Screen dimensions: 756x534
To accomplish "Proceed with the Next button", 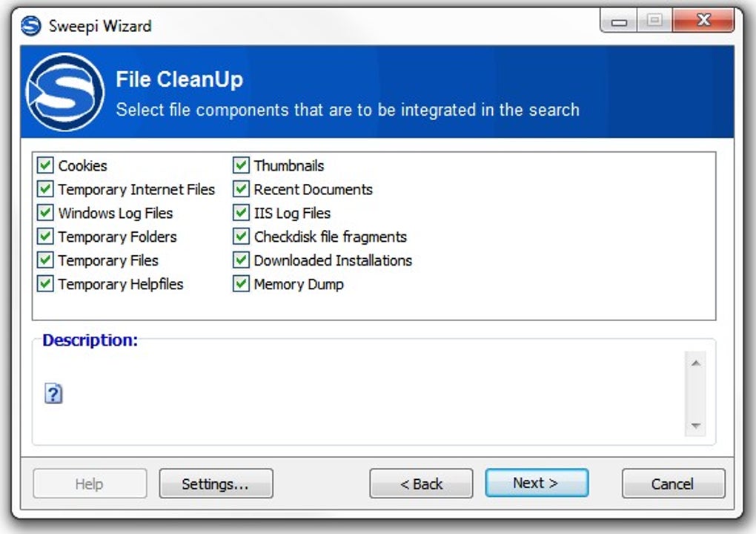I will click(x=537, y=482).
